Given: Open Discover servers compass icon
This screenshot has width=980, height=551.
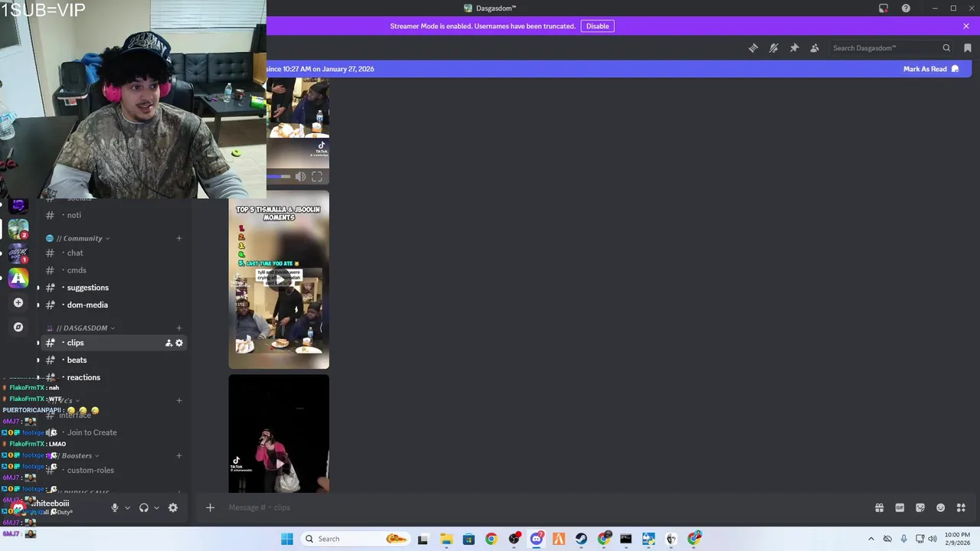Looking at the screenshot, I should 18,328.
